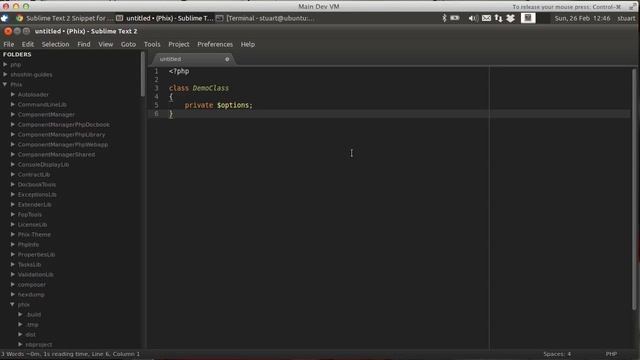Switch to the Terminal taskbar window
The image size is (640, 360).
tap(265, 18)
